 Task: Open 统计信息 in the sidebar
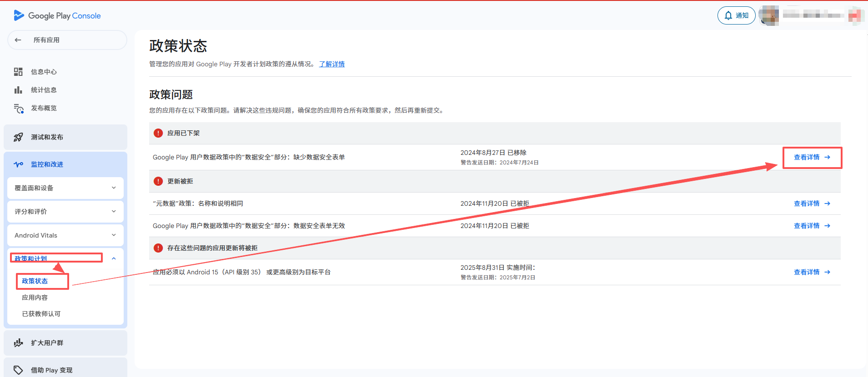click(44, 90)
